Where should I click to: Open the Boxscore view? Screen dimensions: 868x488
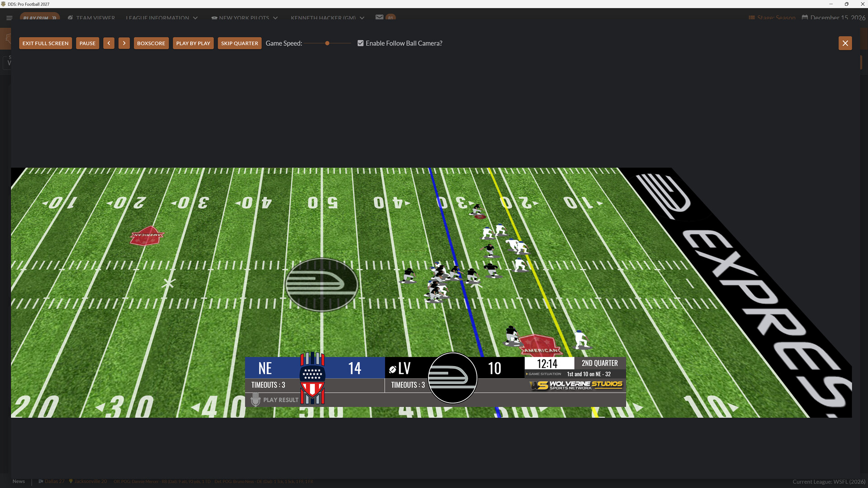click(151, 43)
